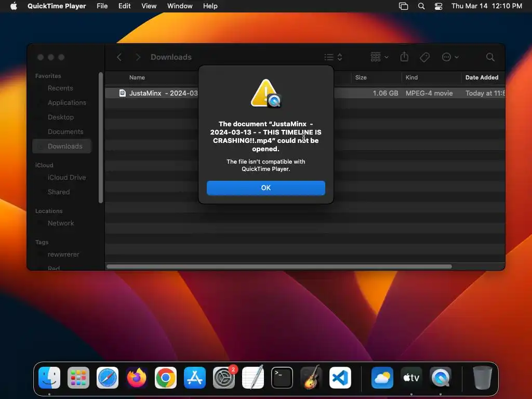Open Firefox from the Dock

(137, 378)
